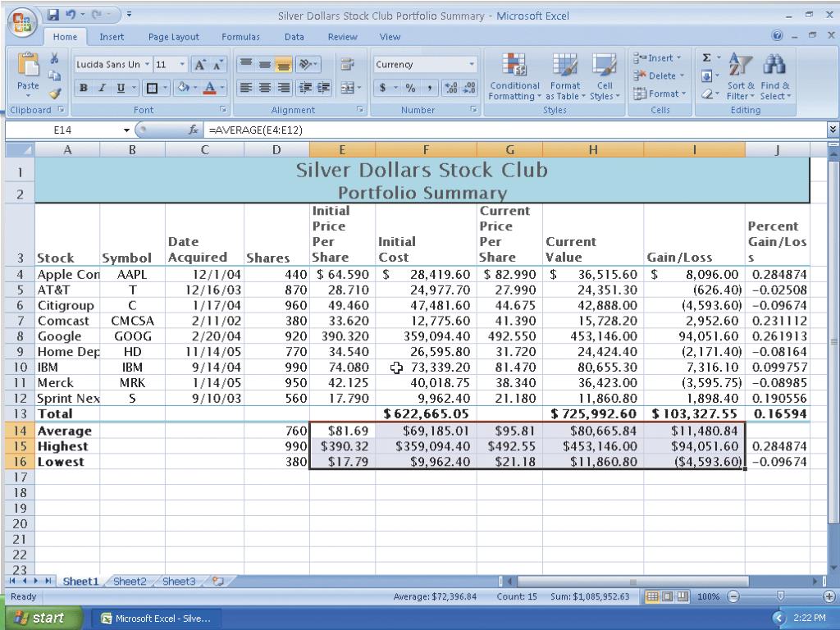The height and width of the screenshot is (630, 840).
Task: Click the Insert cells button in Cells group
Action: pyautogui.click(x=657, y=58)
